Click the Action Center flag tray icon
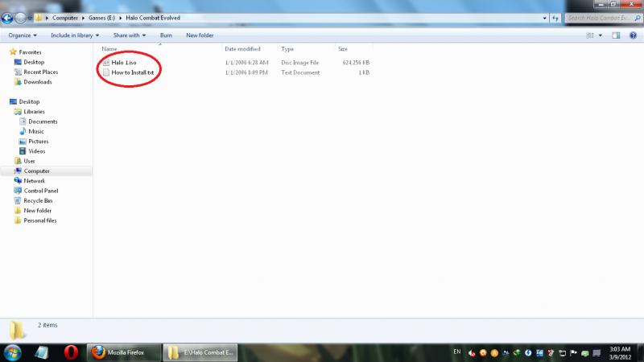The width and height of the screenshot is (644, 362). pyautogui.click(x=574, y=353)
